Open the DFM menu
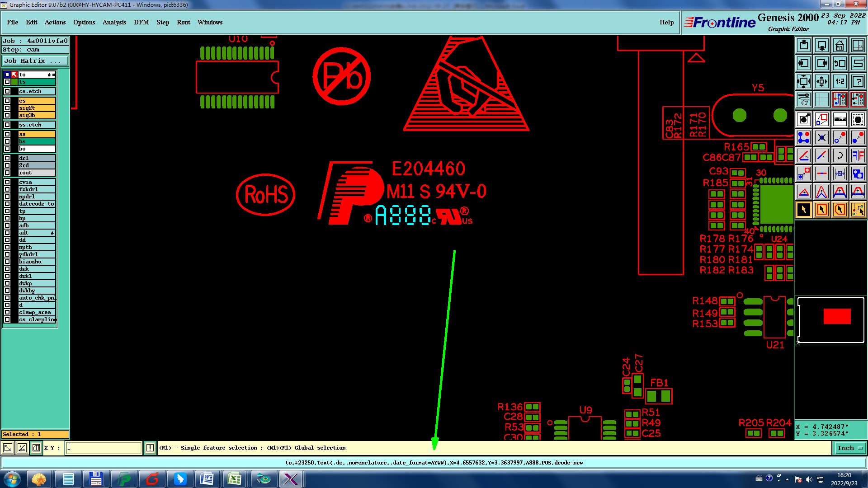The width and height of the screenshot is (868, 488). click(x=142, y=22)
